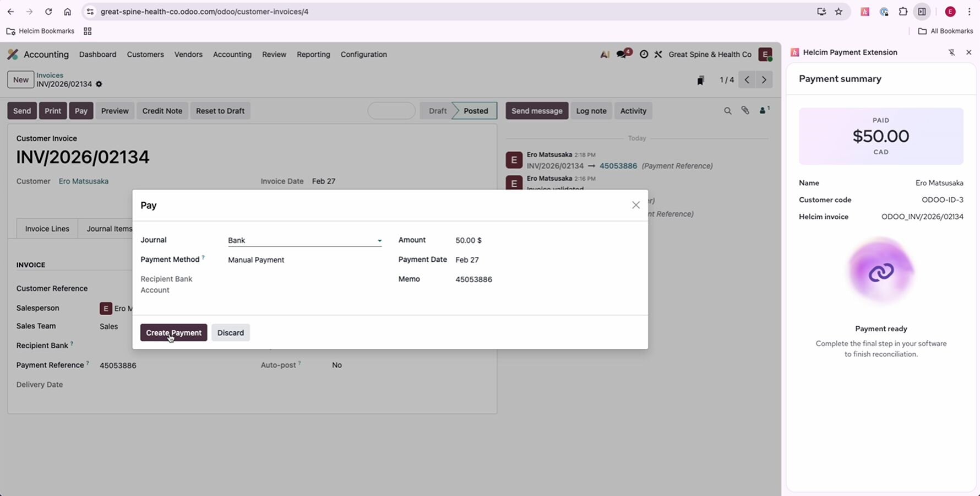Unpin the Helcim Payment Extension panel
Screen dimensions: 980x496
point(951,52)
